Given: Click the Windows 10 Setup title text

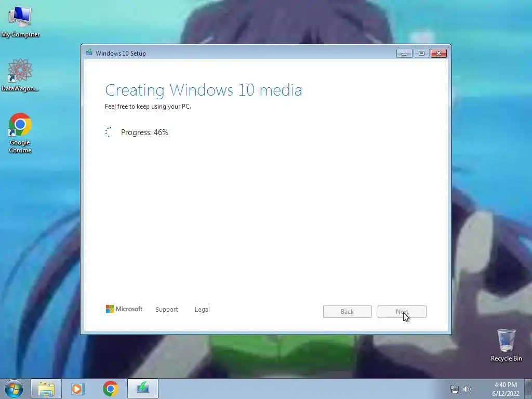Looking at the screenshot, I should 121,54.
